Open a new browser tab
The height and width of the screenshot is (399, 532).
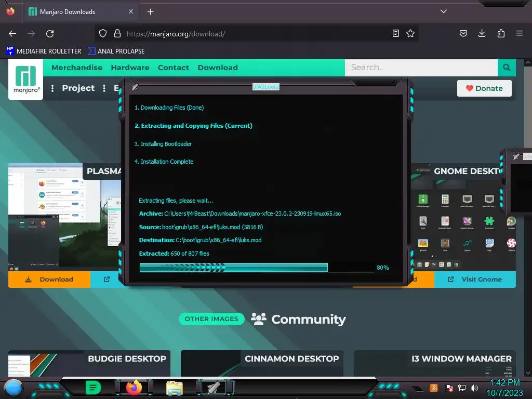150,12
